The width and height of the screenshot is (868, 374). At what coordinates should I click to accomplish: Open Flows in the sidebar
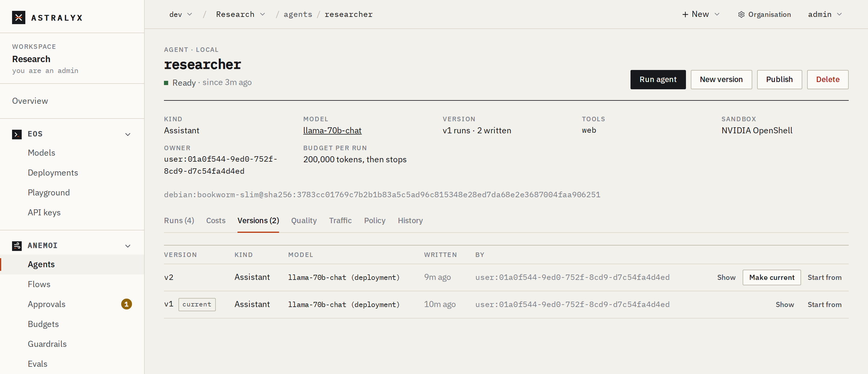(x=39, y=284)
